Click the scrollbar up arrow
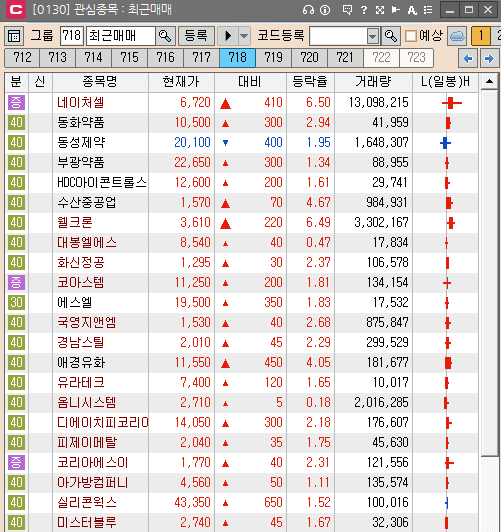This screenshot has height=532, width=501. (489, 81)
